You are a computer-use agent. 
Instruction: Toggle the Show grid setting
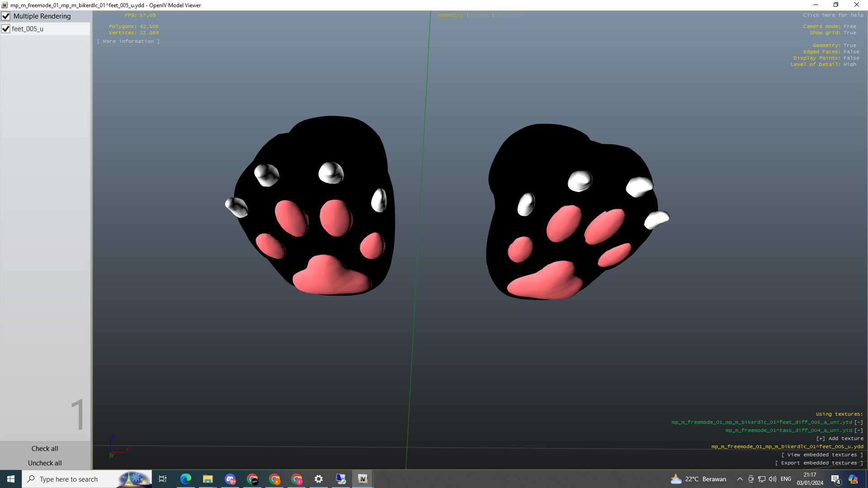click(x=833, y=33)
